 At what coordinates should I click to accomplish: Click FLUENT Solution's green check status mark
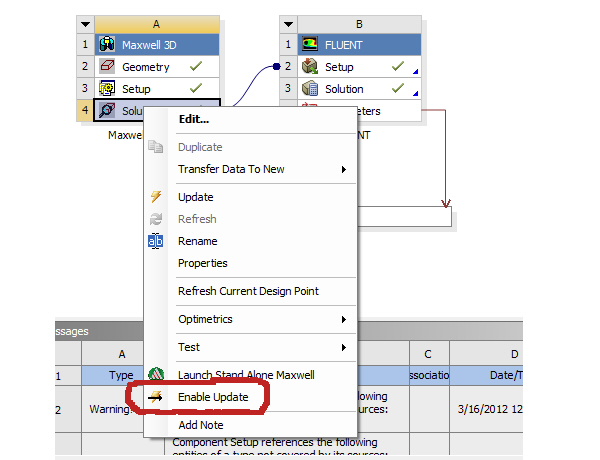[398, 88]
